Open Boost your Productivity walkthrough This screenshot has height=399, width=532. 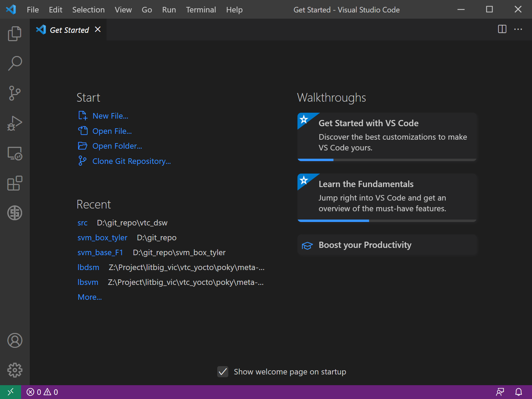[x=387, y=245]
